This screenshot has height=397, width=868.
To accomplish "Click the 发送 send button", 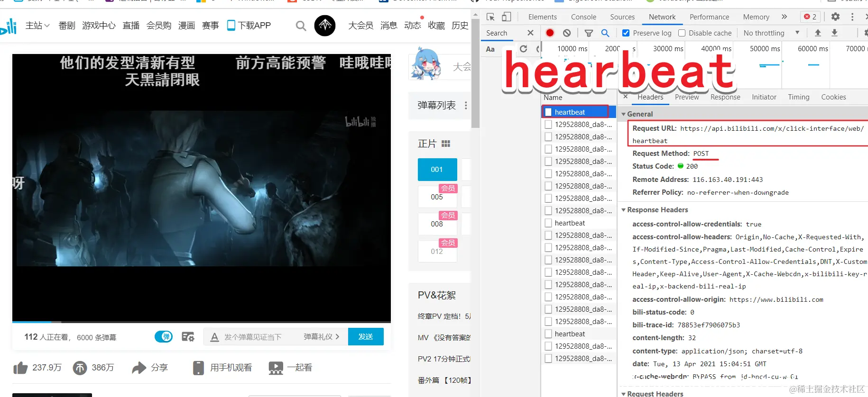I will click(x=366, y=336).
